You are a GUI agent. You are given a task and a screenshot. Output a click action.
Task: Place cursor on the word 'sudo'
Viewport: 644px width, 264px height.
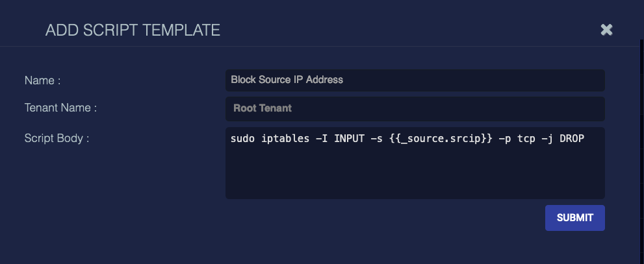coord(241,139)
